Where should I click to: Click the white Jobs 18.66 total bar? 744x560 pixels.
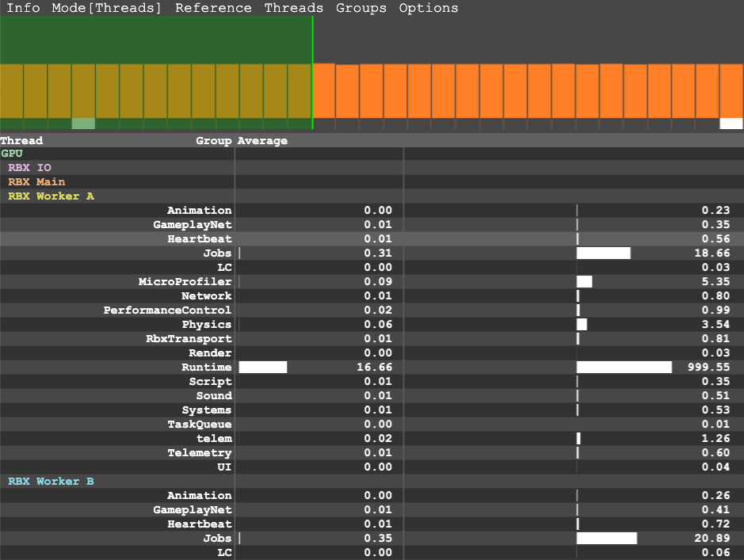(604, 253)
